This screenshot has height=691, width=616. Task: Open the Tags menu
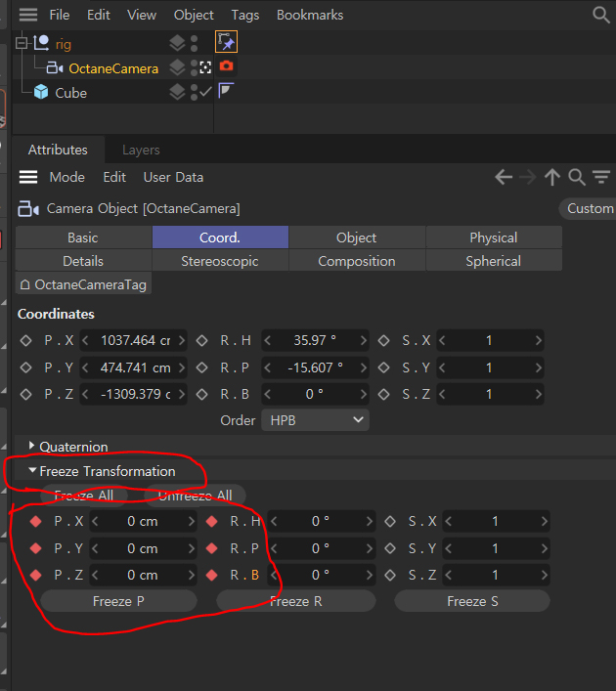coord(245,16)
